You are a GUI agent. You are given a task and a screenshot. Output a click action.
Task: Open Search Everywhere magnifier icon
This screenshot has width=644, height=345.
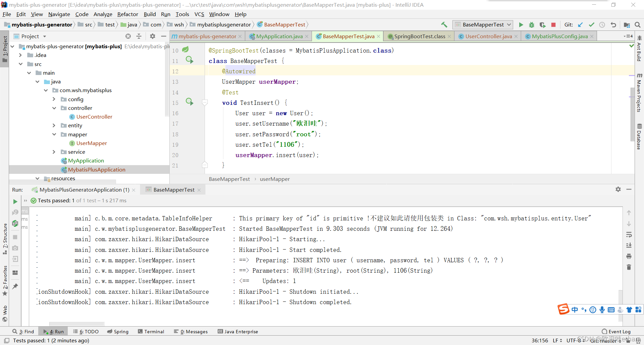pos(638,24)
